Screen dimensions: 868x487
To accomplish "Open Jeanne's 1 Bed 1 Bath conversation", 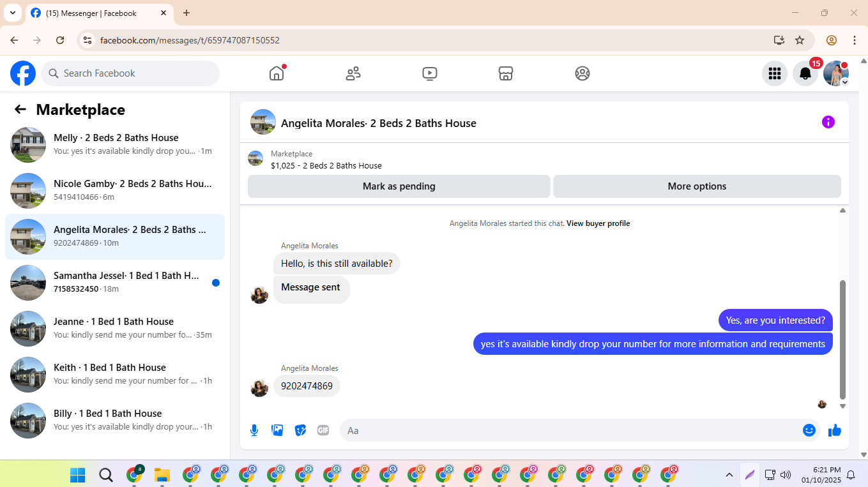I will coord(115,329).
